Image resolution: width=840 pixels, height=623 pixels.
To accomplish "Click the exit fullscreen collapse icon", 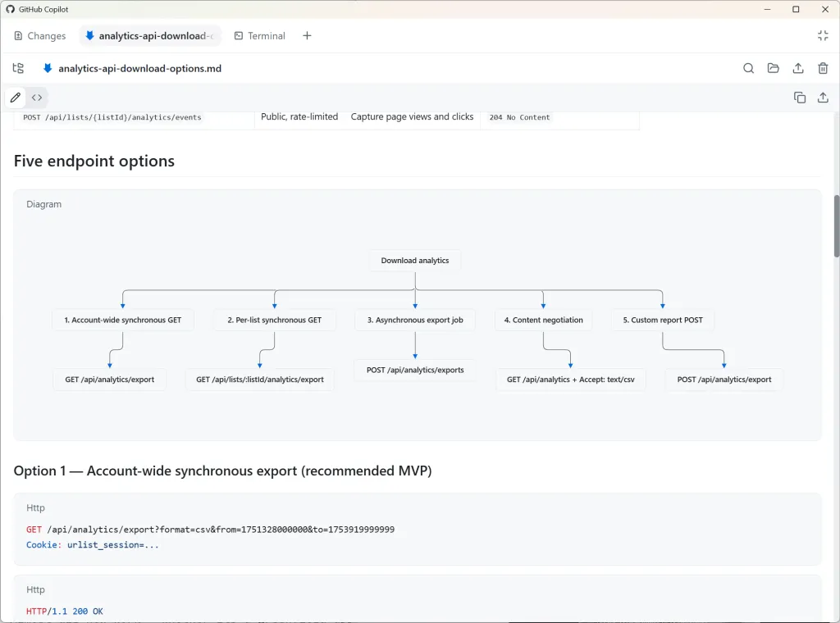I will point(823,36).
